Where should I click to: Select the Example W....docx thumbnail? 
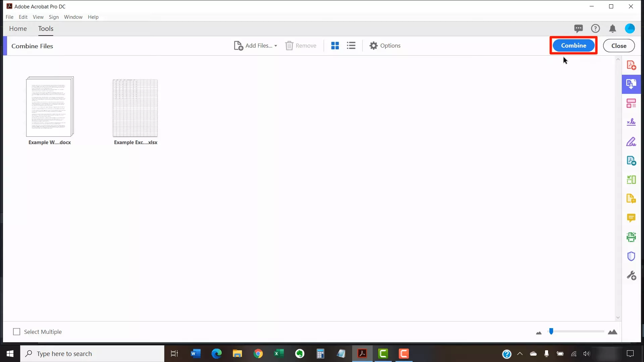coord(50,107)
